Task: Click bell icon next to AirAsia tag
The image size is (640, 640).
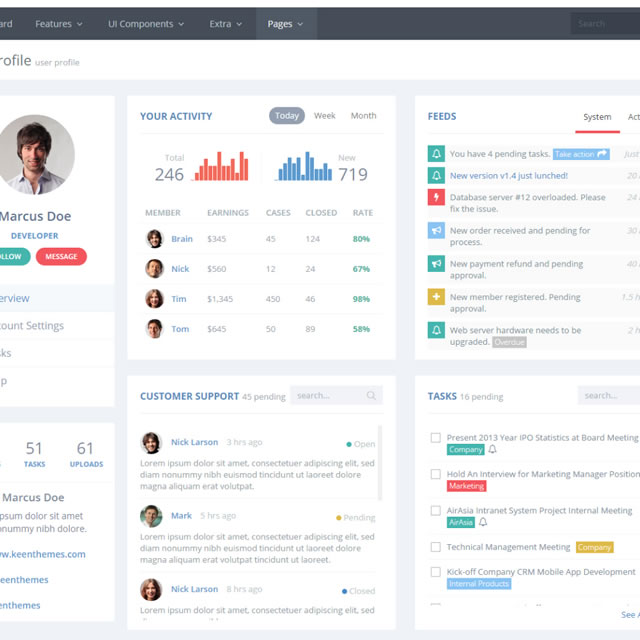Action: [x=483, y=522]
